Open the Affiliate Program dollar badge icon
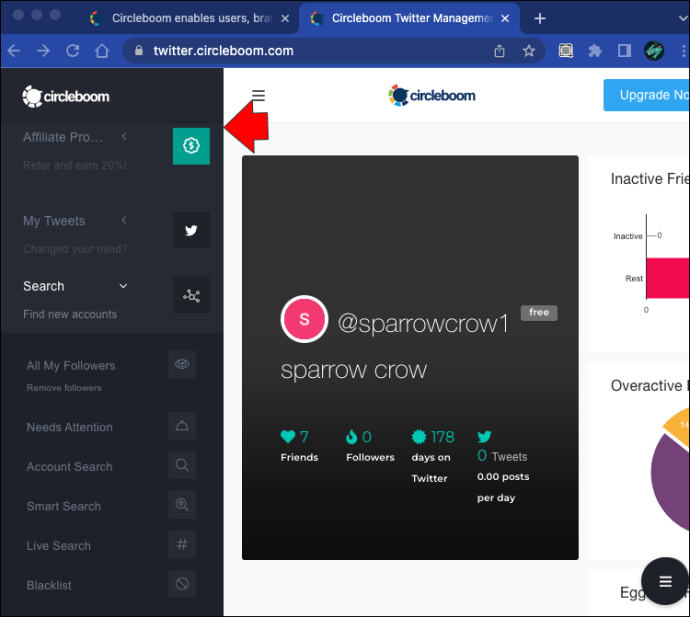The height and width of the screenshot is (617, 690). [191, 146]
